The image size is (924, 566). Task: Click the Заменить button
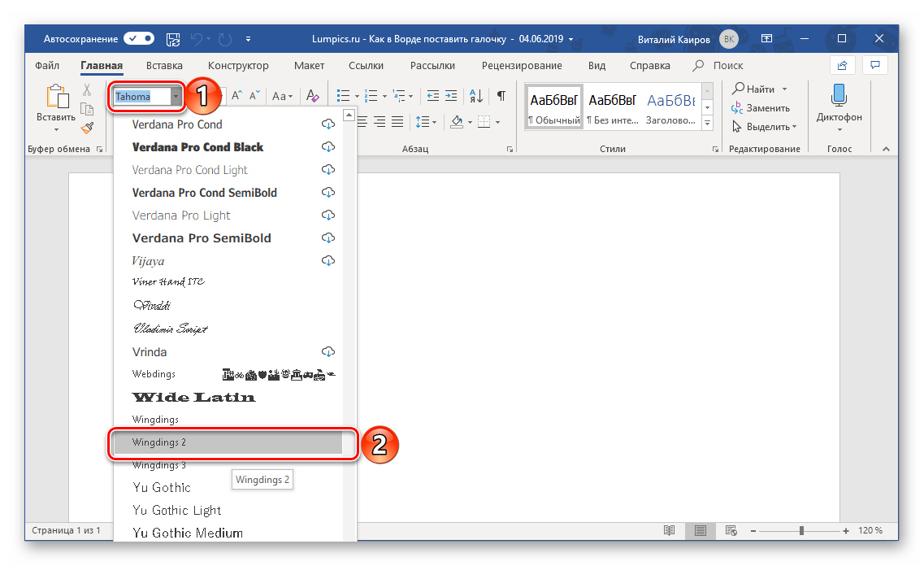761,108
